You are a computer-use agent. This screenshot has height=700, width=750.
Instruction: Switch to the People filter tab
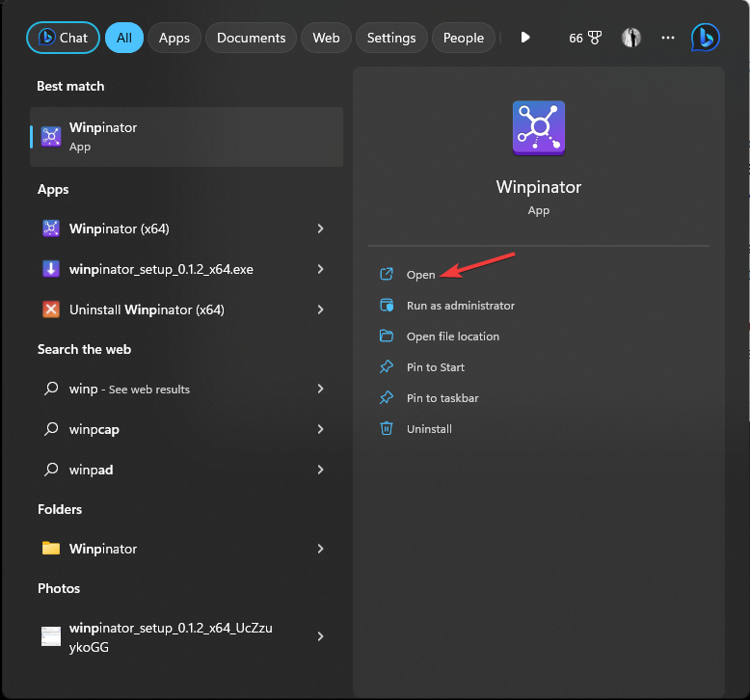[463, 38]
